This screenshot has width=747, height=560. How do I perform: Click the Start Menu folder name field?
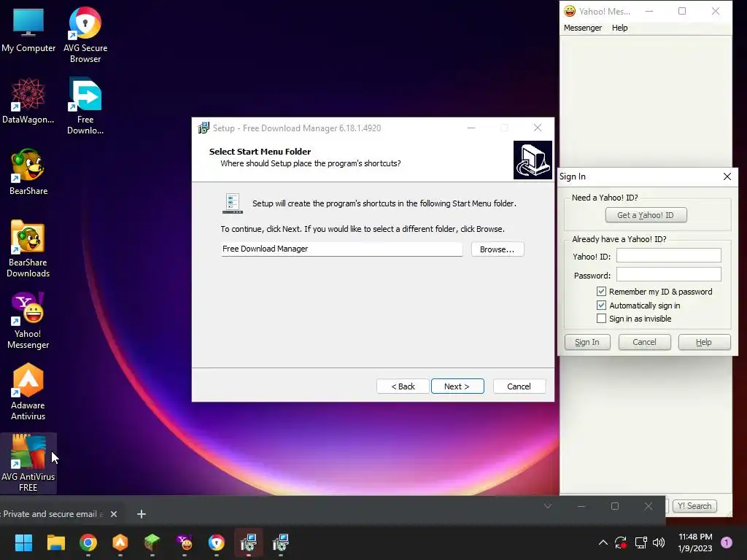pos(341,249)
